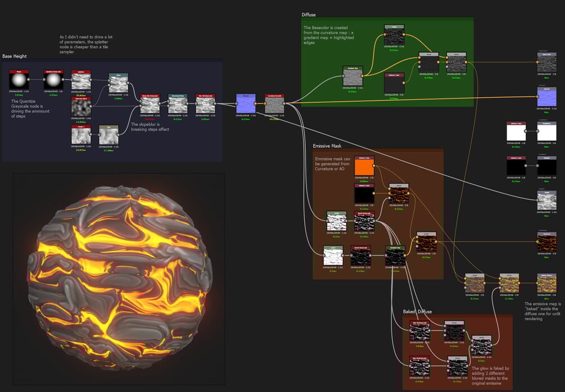Viewport: 565px width, 392px height.
Task: Select the rightmost Blend node in Baked_Diffuse
Action: coord(482,345)
